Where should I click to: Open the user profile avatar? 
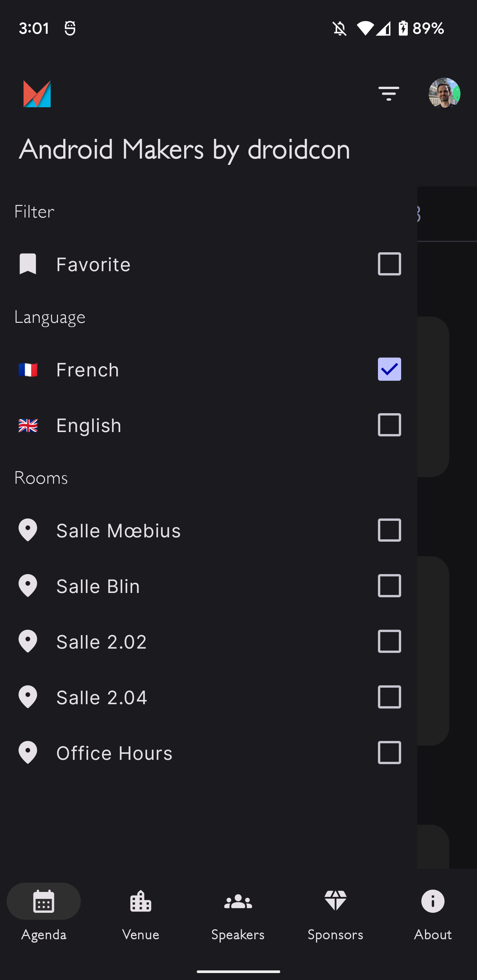click(x=444, y=94)
